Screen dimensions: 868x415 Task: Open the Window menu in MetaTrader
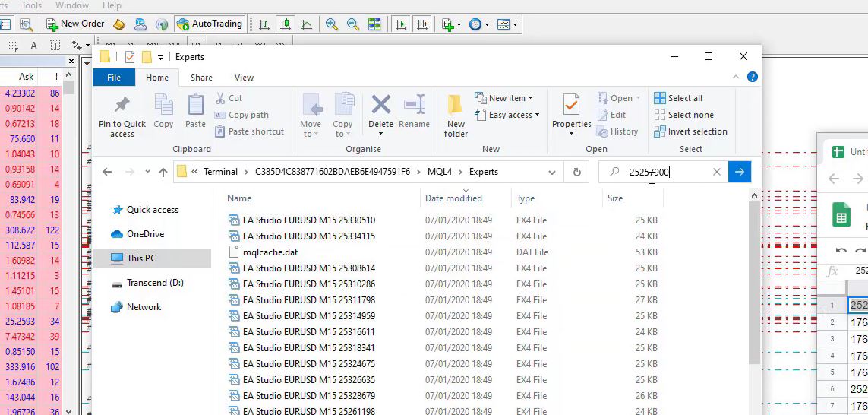click(72, 5)
